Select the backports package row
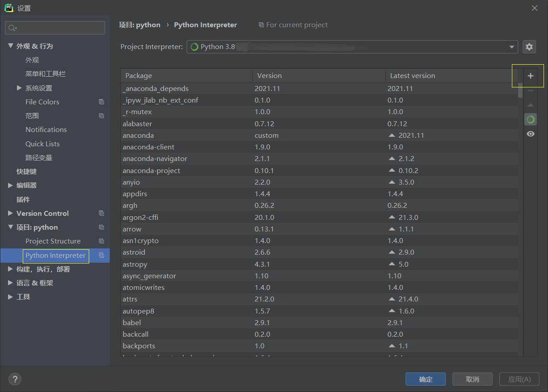Viewport: 548px width, 392px height. [319, 346]
